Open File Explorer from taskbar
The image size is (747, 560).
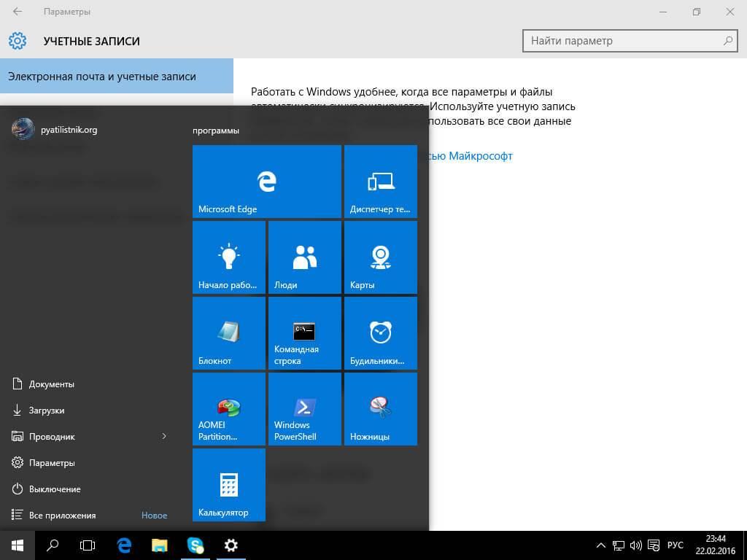(160, 545)
